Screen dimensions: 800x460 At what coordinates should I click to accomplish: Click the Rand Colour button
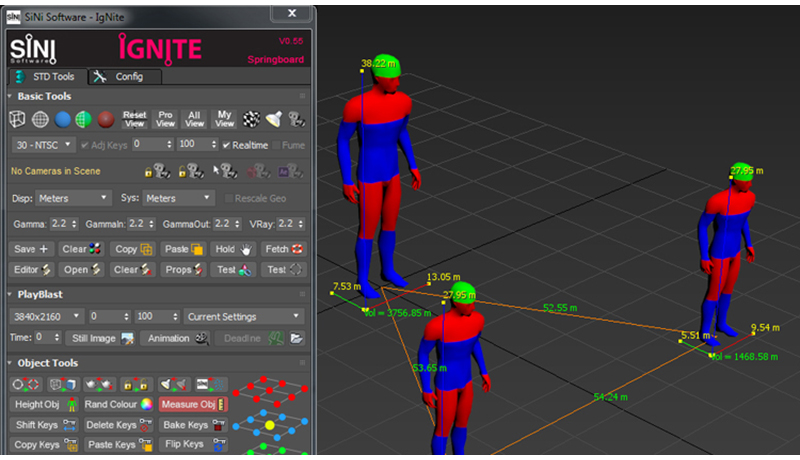pyautogui.click(x=117, y=404)
